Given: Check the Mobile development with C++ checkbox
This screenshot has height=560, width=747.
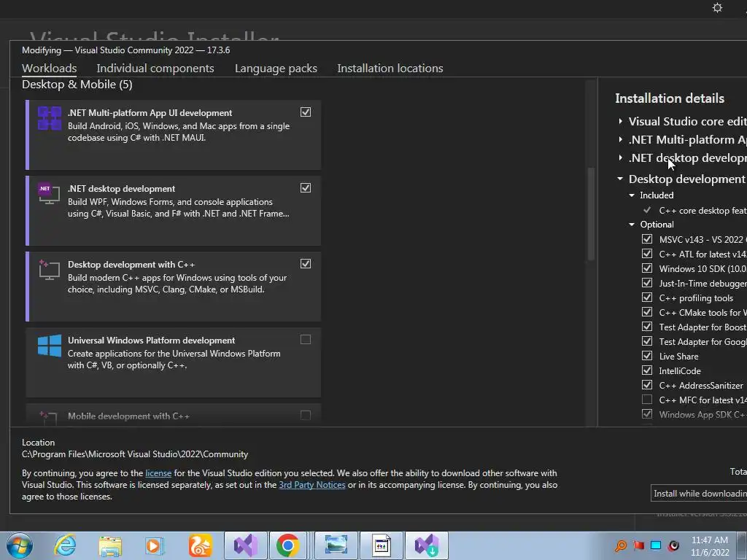Looking at the screenshot, I should [x=306, y=415].
